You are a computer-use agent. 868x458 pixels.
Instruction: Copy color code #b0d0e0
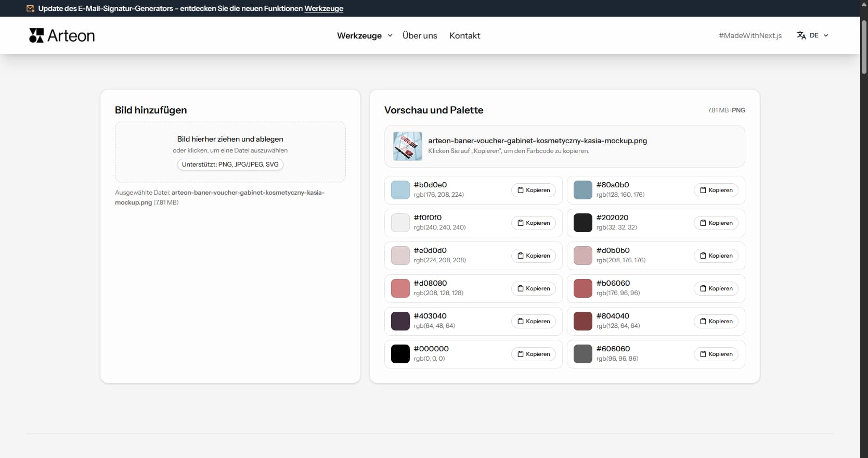533,190
